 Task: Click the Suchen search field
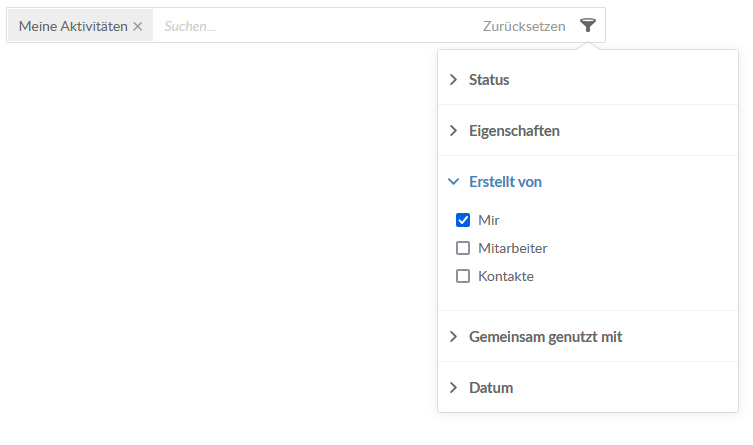(x=315, y=26)
